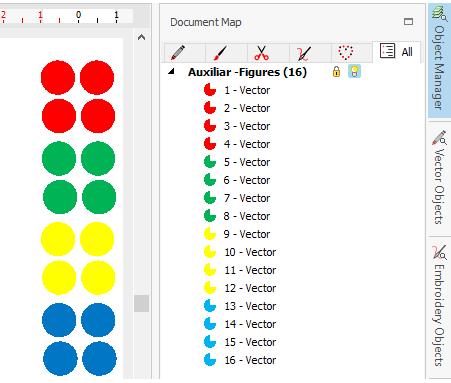Select the '2 - Vector' row text

tap(247, 108)
